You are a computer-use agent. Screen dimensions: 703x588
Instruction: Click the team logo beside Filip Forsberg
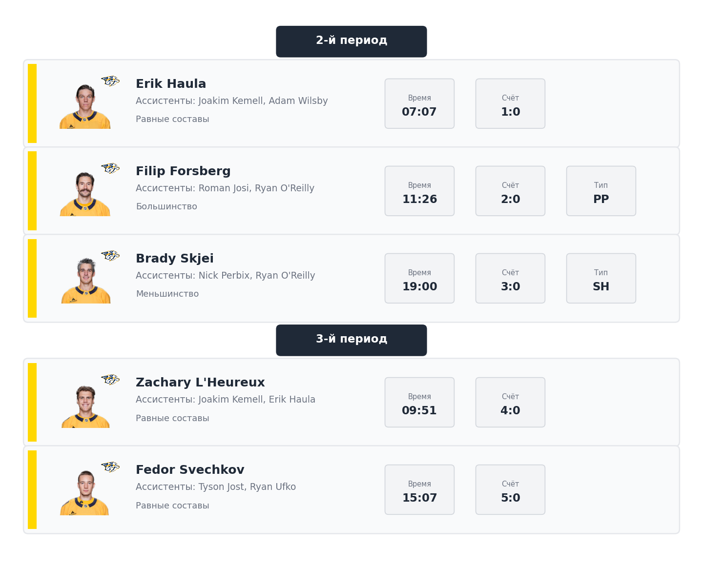(x=110, y=168)
